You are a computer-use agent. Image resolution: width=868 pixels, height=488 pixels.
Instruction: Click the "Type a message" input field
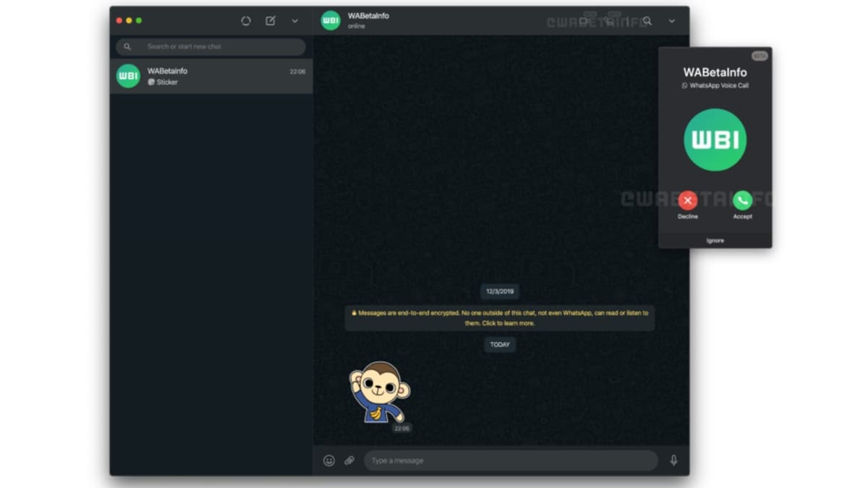511,461
